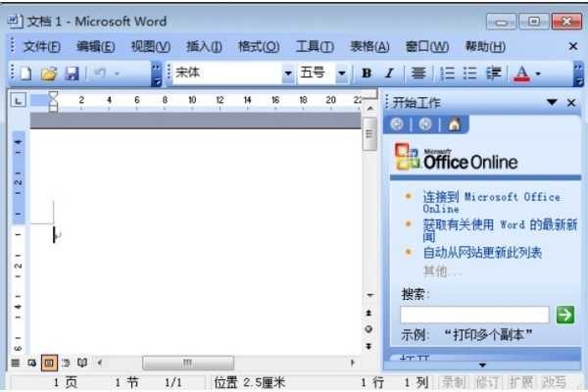Click the Office Online logo
The height and width of the screenshot is (392, 588).
(x=456, y=158)
